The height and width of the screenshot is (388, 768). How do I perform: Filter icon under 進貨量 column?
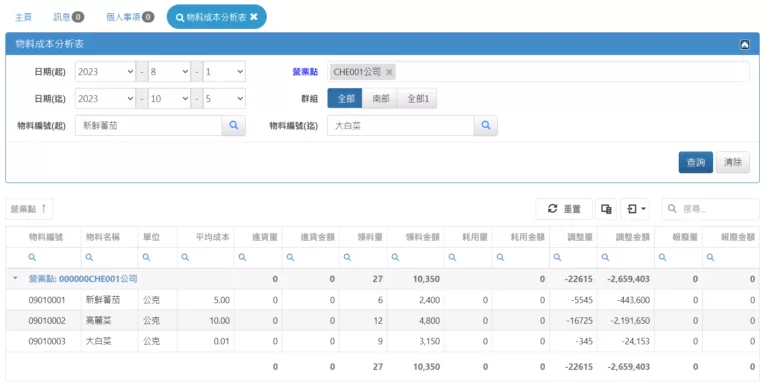[242, 257]
